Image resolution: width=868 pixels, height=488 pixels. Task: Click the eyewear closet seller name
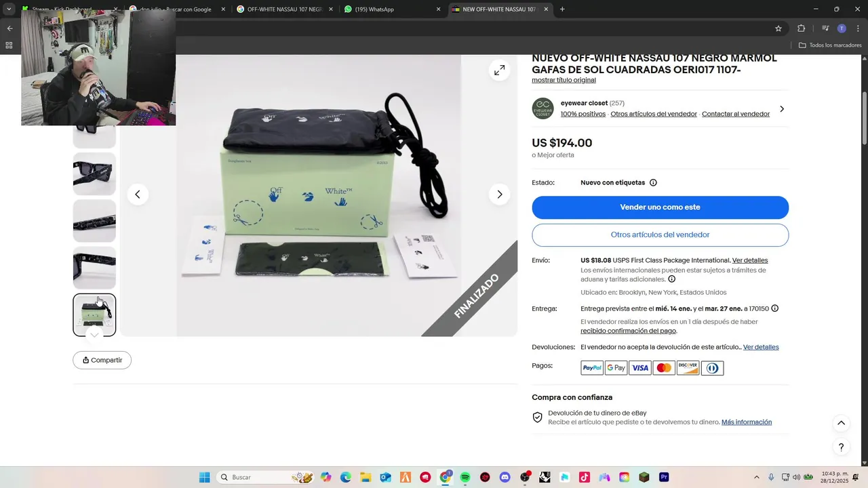[584, 103]
